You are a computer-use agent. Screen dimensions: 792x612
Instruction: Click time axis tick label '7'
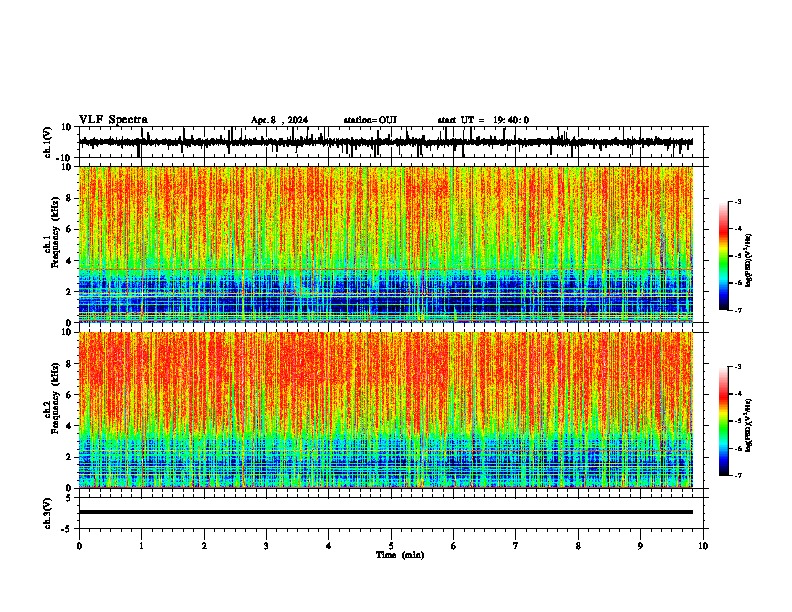[x=516, y=546]
